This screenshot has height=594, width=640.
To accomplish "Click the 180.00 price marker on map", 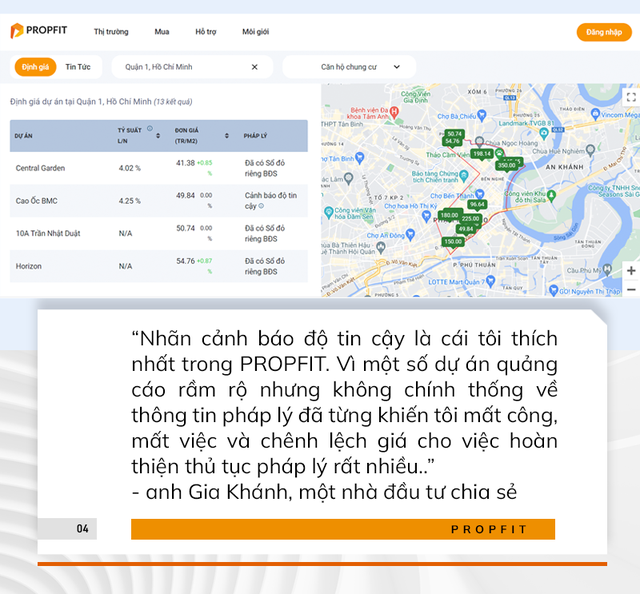I will (449, 215).
